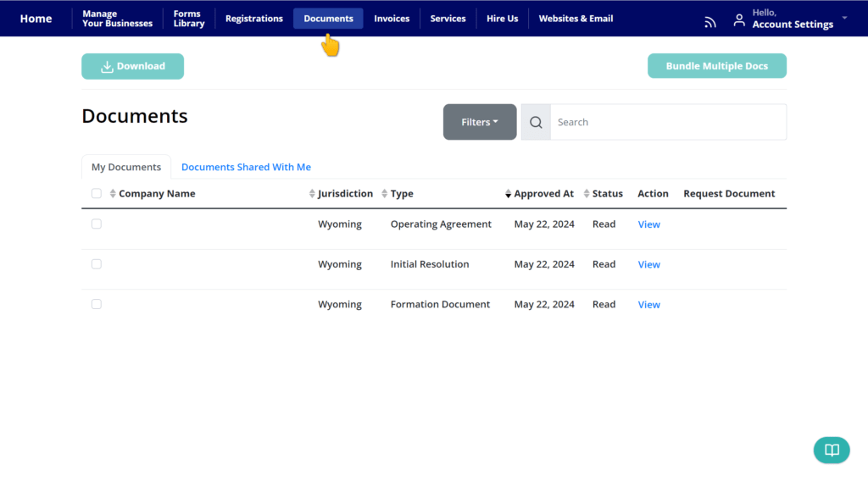868x481 pixels.
Task: Switch to Documents Shared With Me tab
Action: [x=246, y=167]
